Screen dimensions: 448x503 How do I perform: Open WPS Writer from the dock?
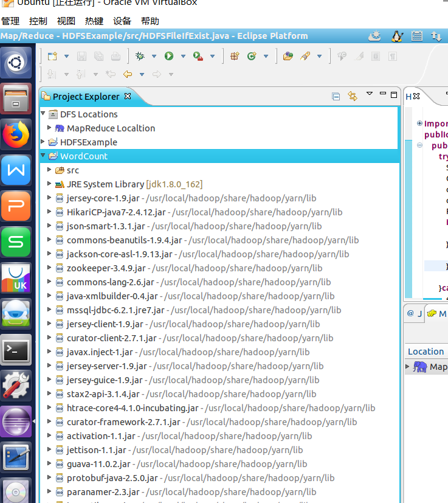tap(16, 170)
